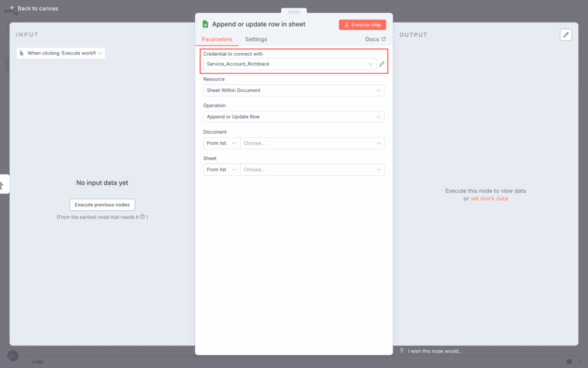Screen dimensions: 588x368
Task: Click the Sheet 'Choose...' field
Action: [312, 170]
